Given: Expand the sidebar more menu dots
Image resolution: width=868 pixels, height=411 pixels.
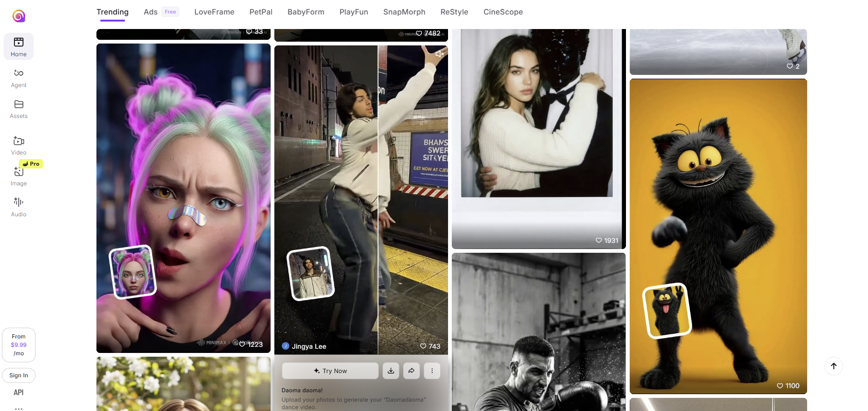Looking at the screenshot, I should 19,408.
